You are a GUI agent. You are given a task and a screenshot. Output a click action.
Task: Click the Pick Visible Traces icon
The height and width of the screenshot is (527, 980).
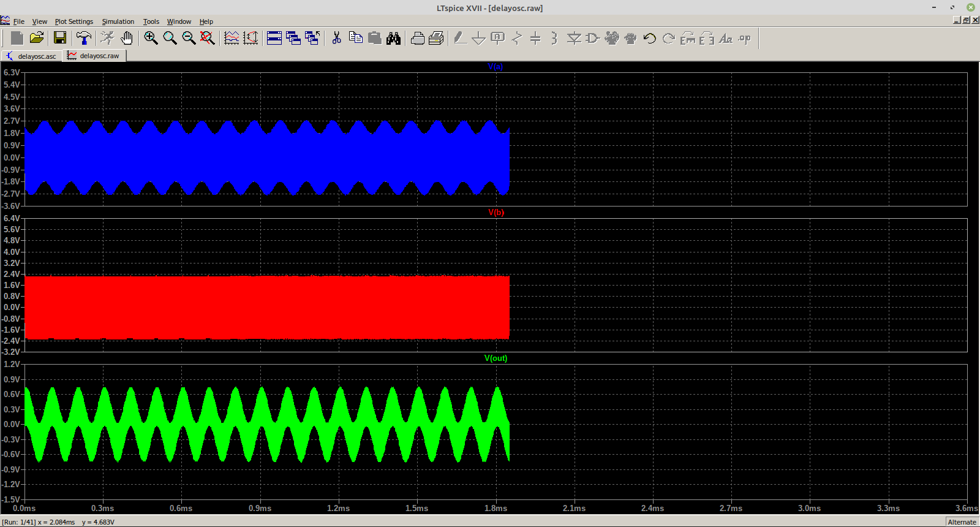(x=232, y=38)
